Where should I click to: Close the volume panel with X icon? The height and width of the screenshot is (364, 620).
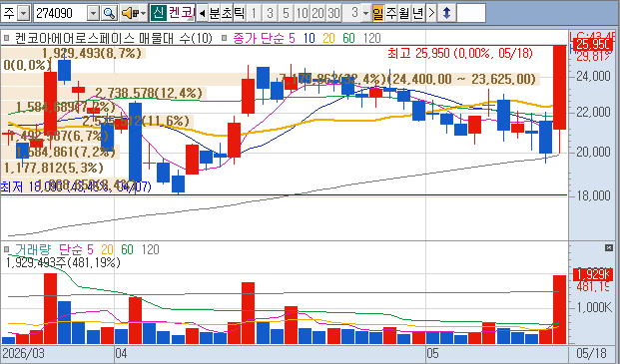pyautogui.click(x=609, y=248)
